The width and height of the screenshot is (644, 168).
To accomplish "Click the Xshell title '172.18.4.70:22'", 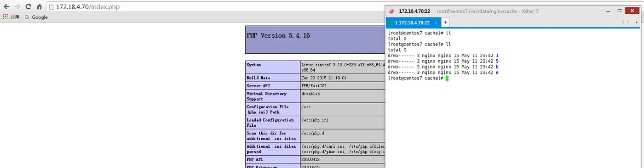I will pos(414,11).
